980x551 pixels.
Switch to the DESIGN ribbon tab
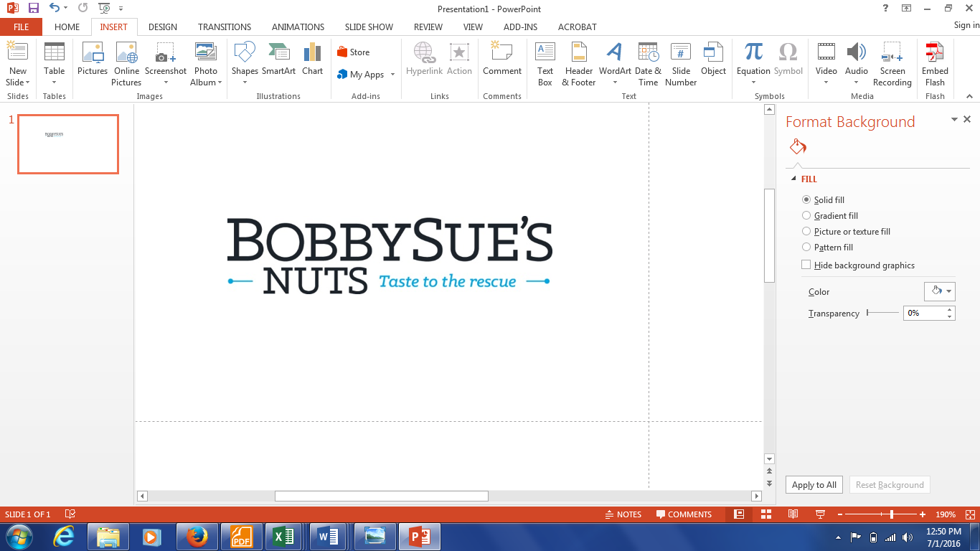[x=163, y=27]
